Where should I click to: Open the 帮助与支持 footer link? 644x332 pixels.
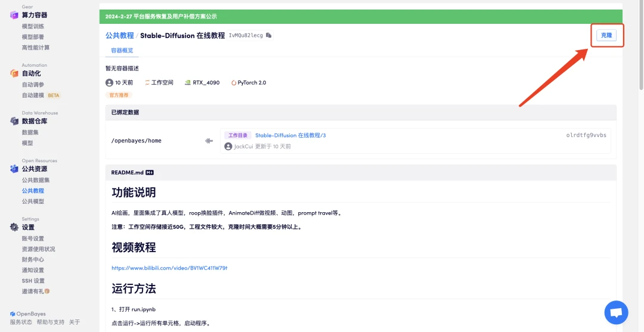click(51, 322)
